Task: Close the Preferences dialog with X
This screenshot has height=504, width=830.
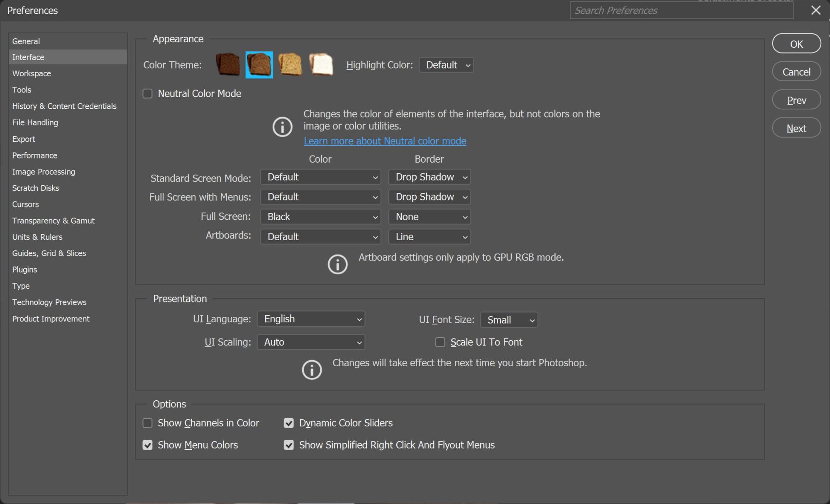Action: coord(815,10)
